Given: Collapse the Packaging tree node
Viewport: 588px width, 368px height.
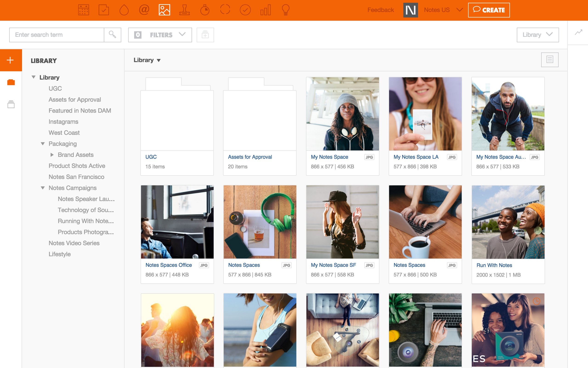Looking at the screenshot, I should click(x=43, y=144).
